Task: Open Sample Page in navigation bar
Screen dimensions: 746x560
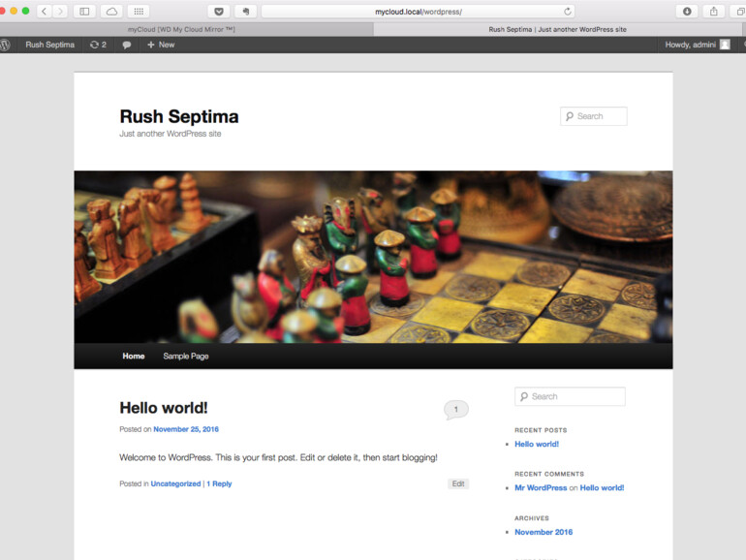Action: tap(186, 356)
